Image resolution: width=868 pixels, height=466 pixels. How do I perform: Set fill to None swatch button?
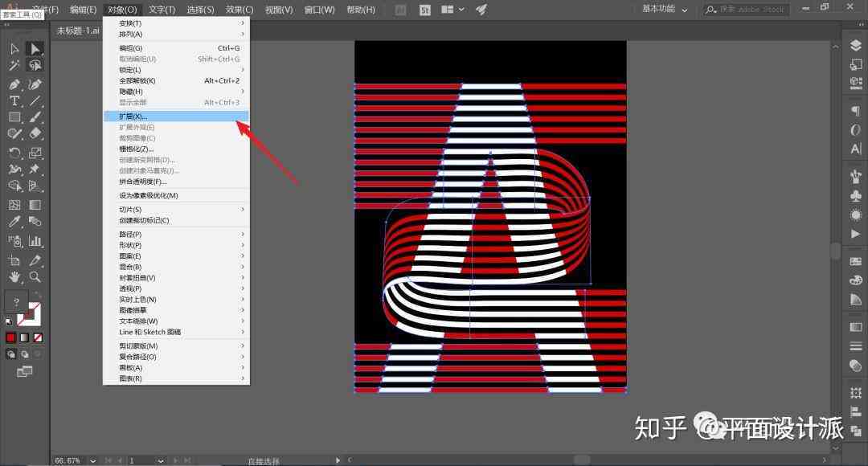[x=38, y=337]
